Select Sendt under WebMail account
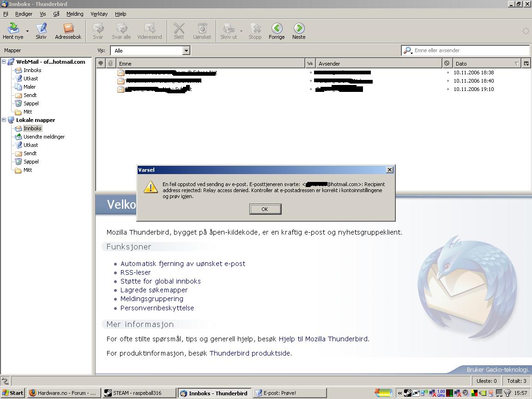The height and width of the screenshot is (399, 532). coord(30,95)
